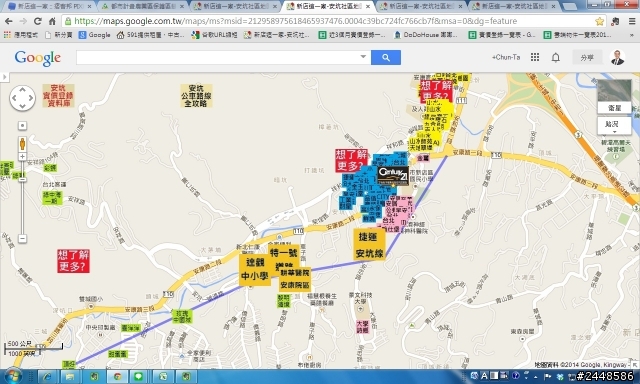Switch to the first tab with blue icon
This screenshot has height=384, width=640.
pos(50,7)
